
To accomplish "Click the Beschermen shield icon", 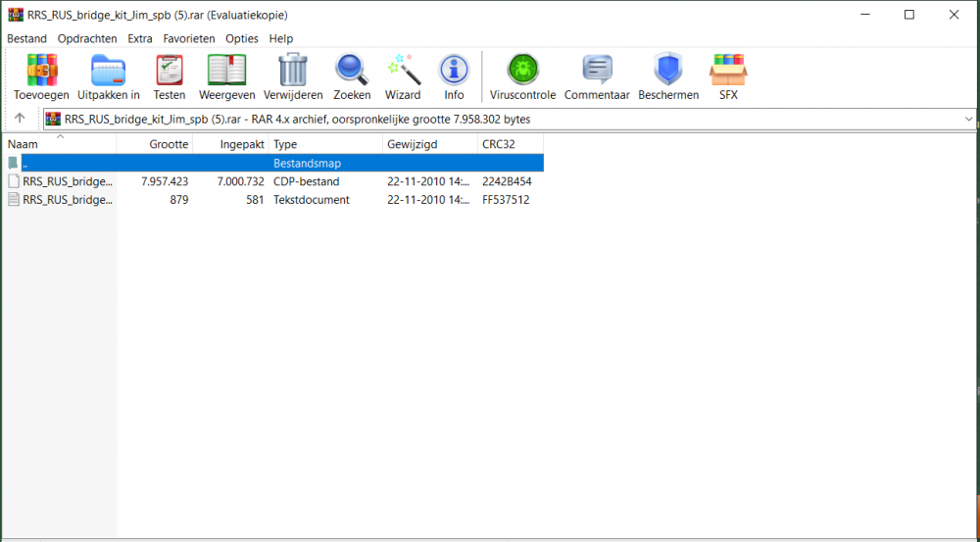I will [668, 71].
